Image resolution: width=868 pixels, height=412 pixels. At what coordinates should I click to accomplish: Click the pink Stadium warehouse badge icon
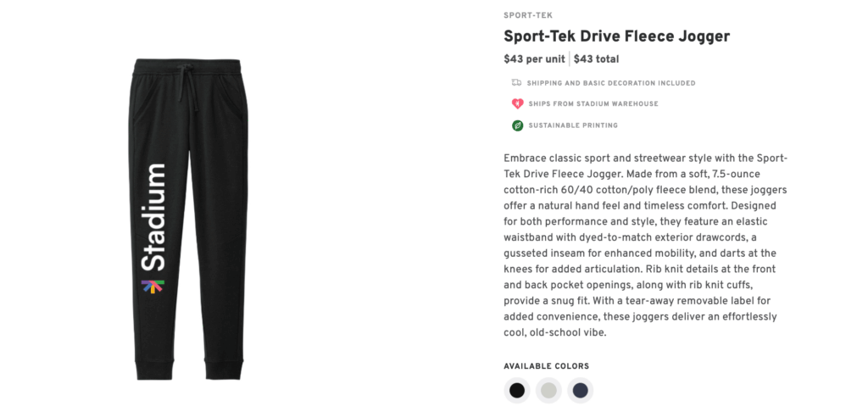pyautogui.click(x=517, y=104)
